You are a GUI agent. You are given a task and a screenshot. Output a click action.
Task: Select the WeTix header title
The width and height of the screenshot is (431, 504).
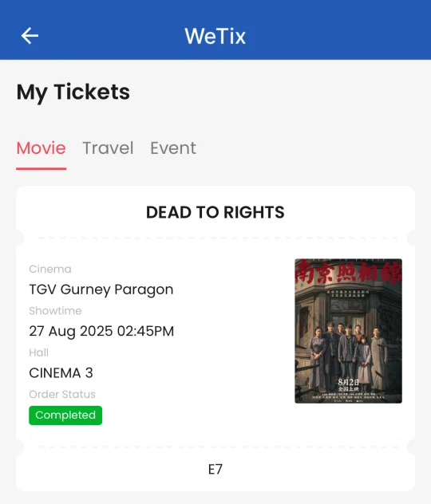(x=215, y=36)
